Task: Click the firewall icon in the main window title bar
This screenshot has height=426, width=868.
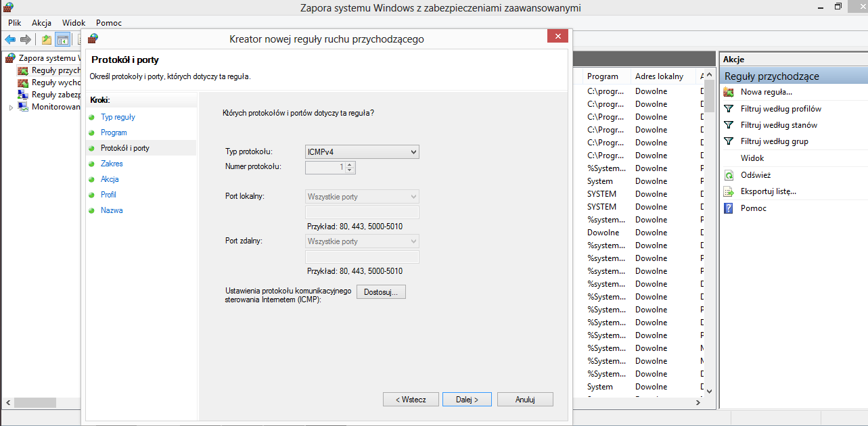Action: (9, 7)
